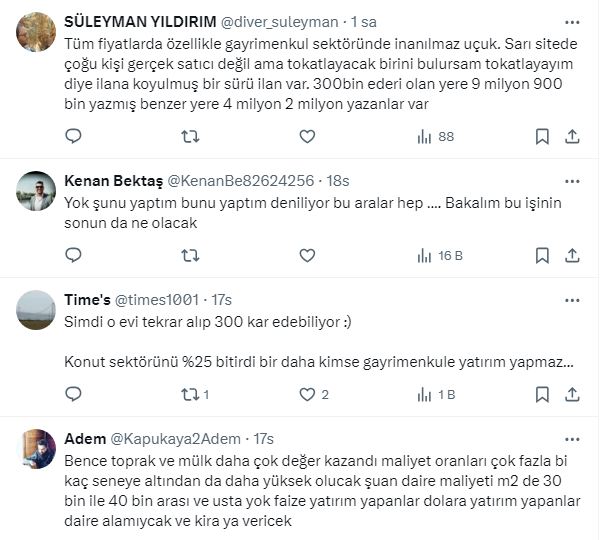Open the Adem display name link
Viewport: 603px width, 540px height.
point(84,438)
